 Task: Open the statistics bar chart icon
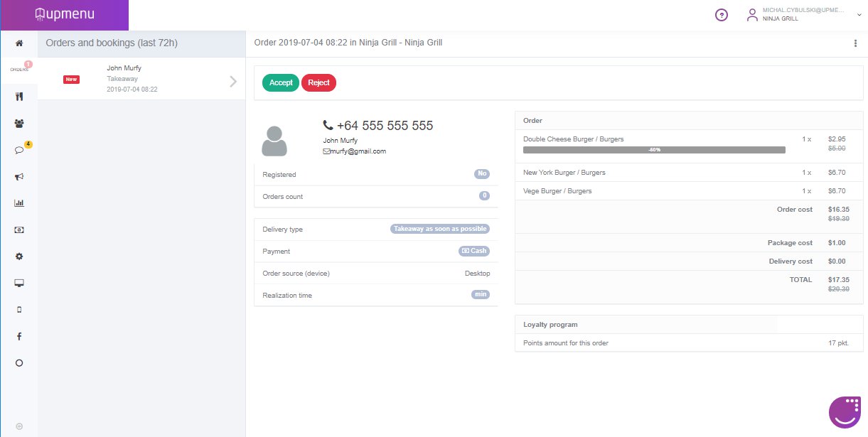coord(19,203)
